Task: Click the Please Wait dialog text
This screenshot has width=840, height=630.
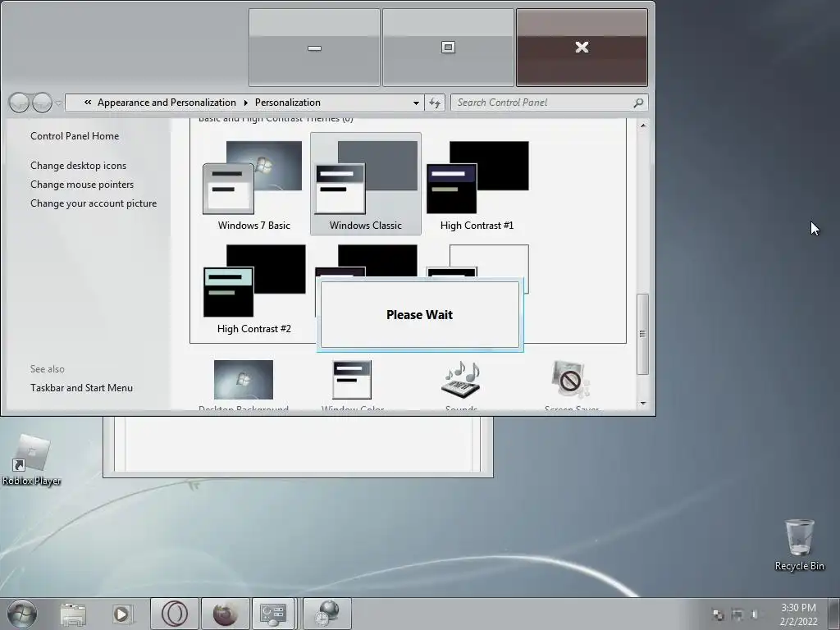Action: tap(419, 315)
